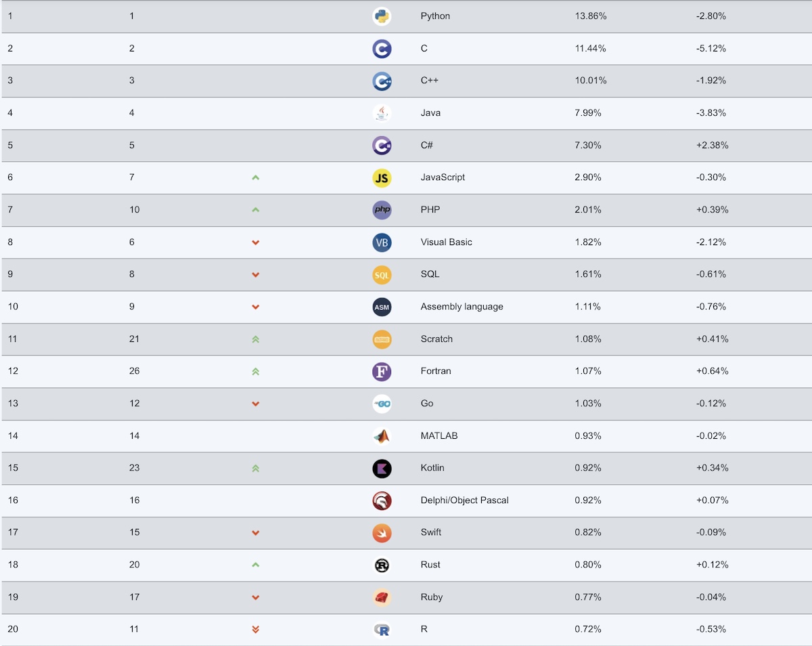
Task: Click the Assembly language name text
Action: tap(461, 307)
